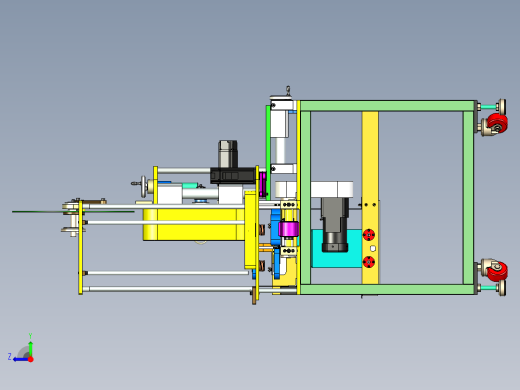Image resolution: width=520 pixels, height=390 pixels.
Task: Select the cyan mounting plate inside the frame
Action: tap(337, 248)
